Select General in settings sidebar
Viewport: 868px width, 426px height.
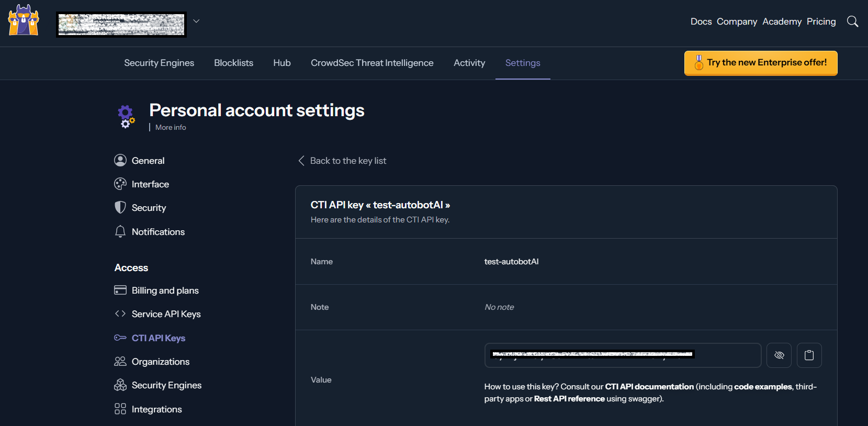[148, 161]
